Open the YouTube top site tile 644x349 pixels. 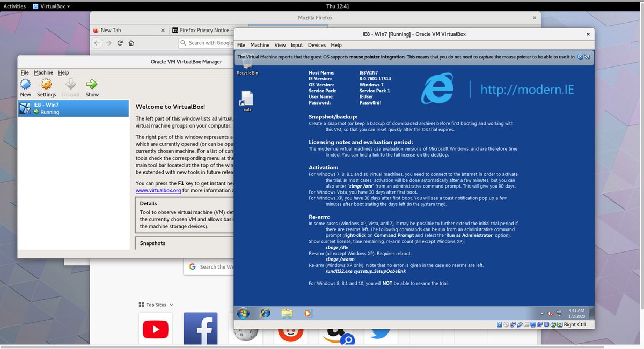[x=156, y=329]
